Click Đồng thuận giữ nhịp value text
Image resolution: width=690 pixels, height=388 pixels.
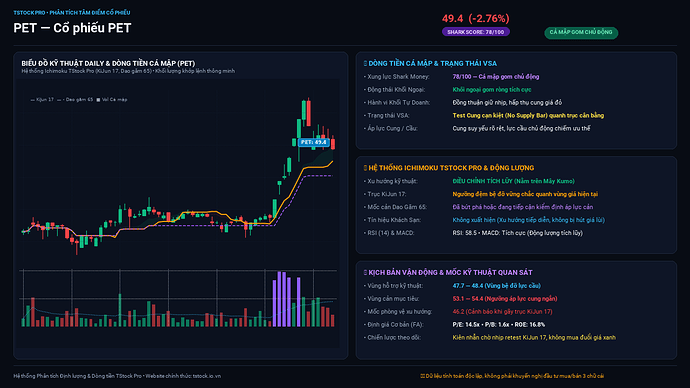pos(507,102)
